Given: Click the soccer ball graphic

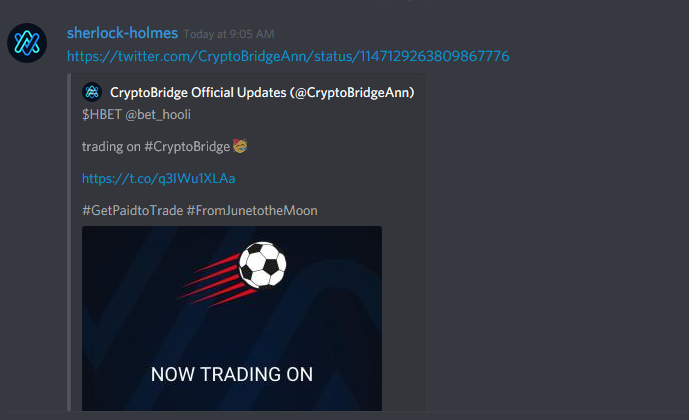Looking at the screenshot, I should coord(263,264).
